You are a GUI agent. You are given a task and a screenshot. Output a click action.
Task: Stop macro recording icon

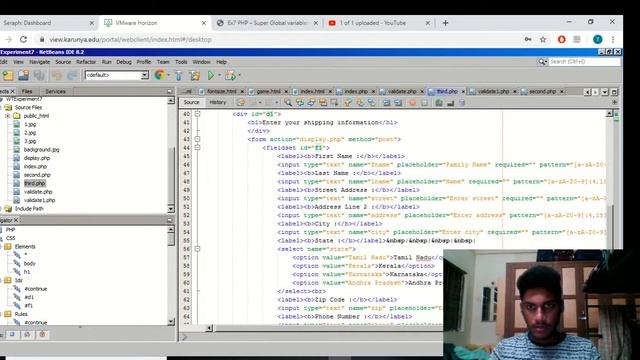click(424, 102)
